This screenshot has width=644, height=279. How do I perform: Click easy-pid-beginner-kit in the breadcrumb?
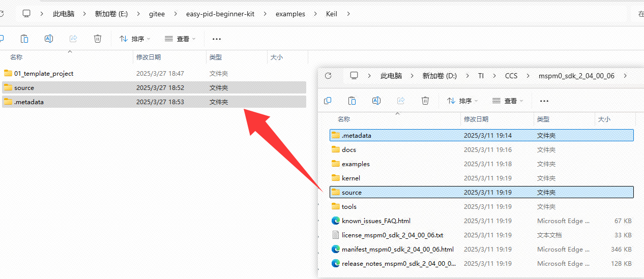pyautogui.click(x=220, y=14)
